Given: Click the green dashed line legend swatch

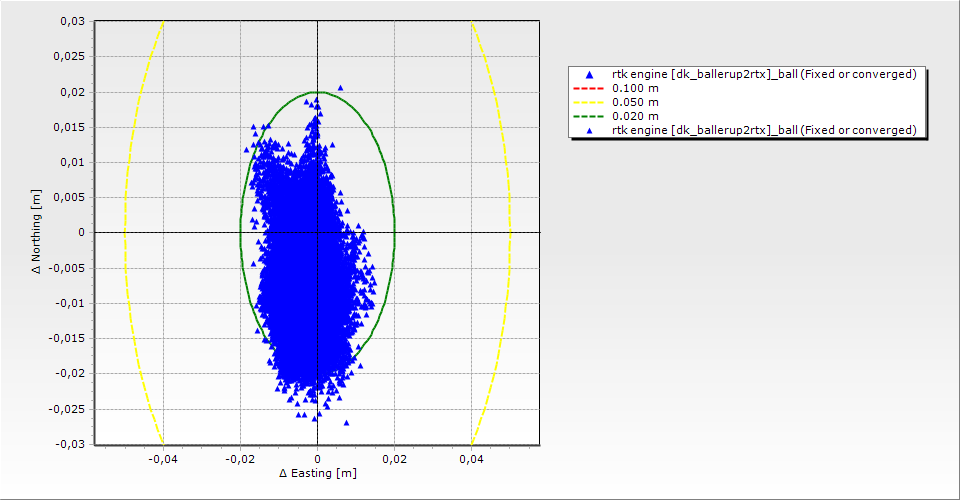Looking at the screenshot, I should point(589,116).
